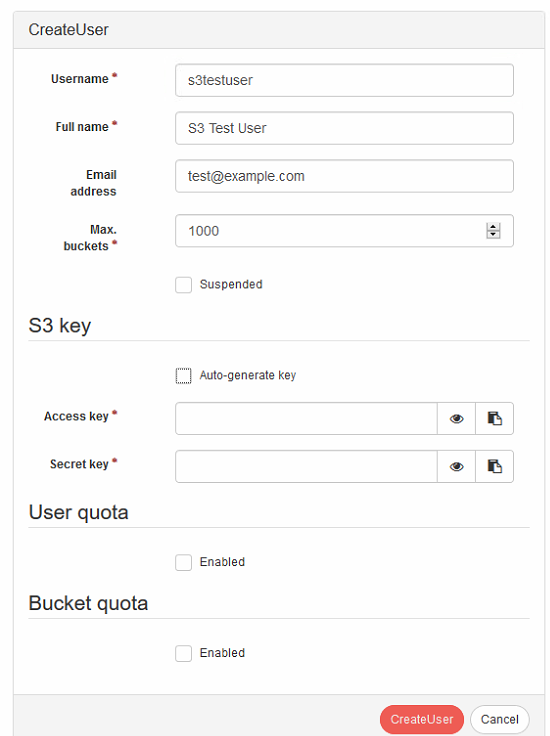Enable the User quota checkbox
Image resolution: width=550 pixels, height=736 pixels.
click(183, 562)
